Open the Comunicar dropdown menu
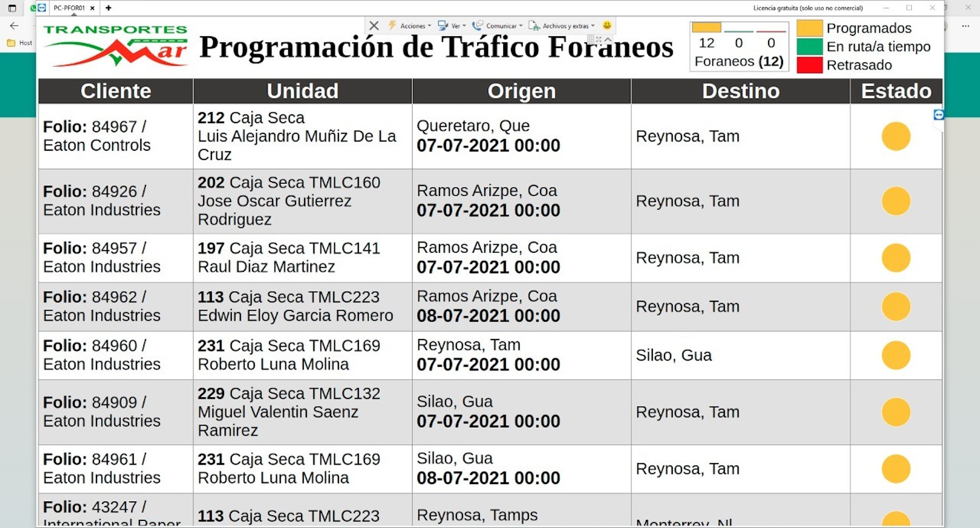Viewport: 980px width, 528px height. pos(498,26)
